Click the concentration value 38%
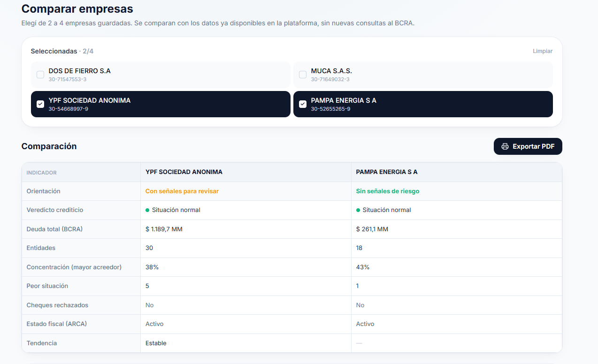The image size is (598, 364). [x=152, y=267]
